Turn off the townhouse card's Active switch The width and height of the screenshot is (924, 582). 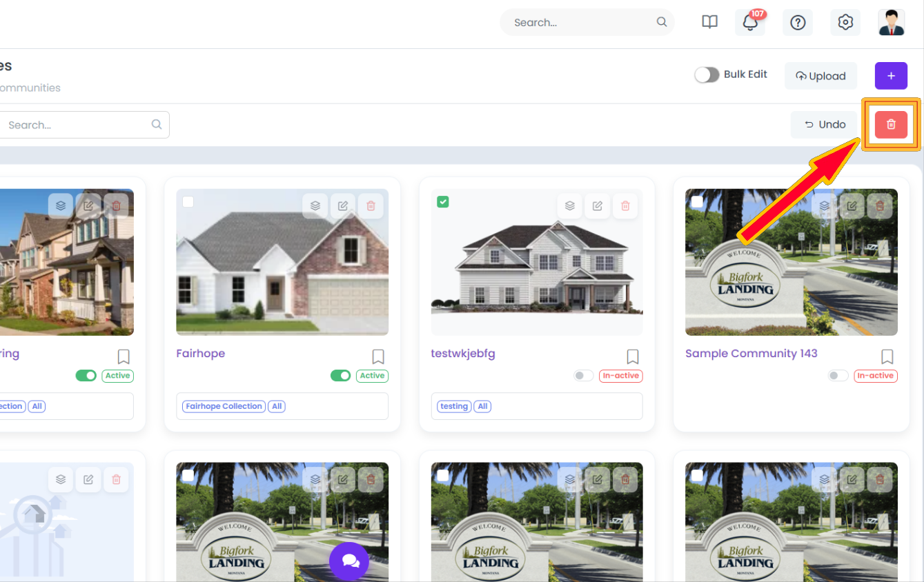click(86, 376)
